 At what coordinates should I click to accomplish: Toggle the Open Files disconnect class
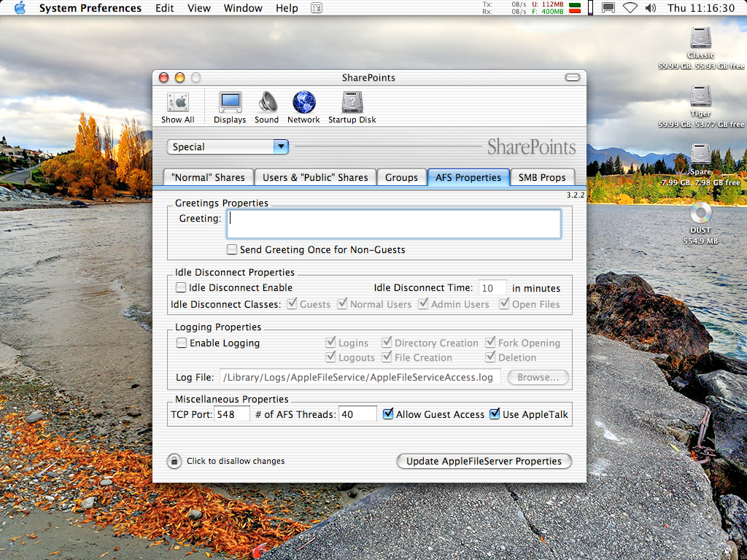pos(504,304)
